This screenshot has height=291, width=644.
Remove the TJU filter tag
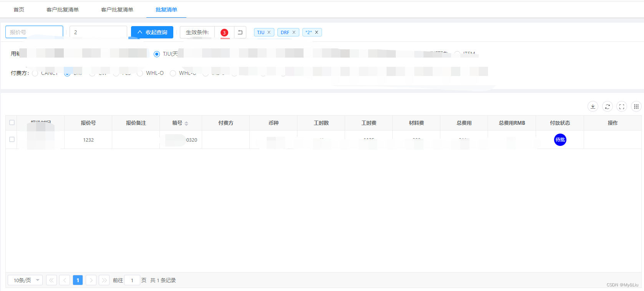click(269, 32)
